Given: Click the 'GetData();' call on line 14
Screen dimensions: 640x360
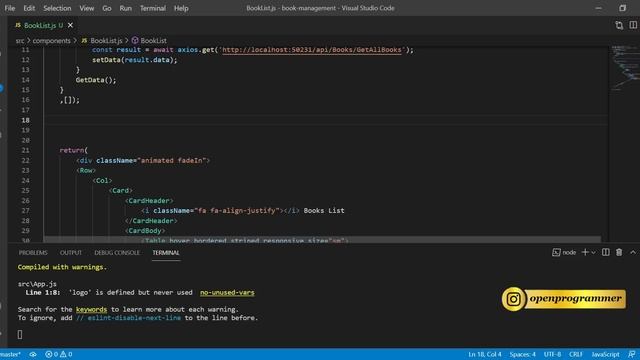Looking at the screenshot, I should pos(96,80).
